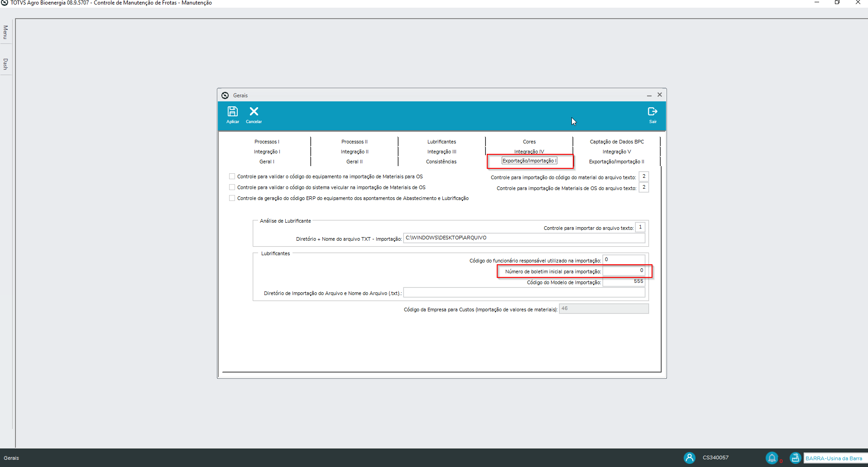Select the Integração IV tab

(x=529, y=151)
